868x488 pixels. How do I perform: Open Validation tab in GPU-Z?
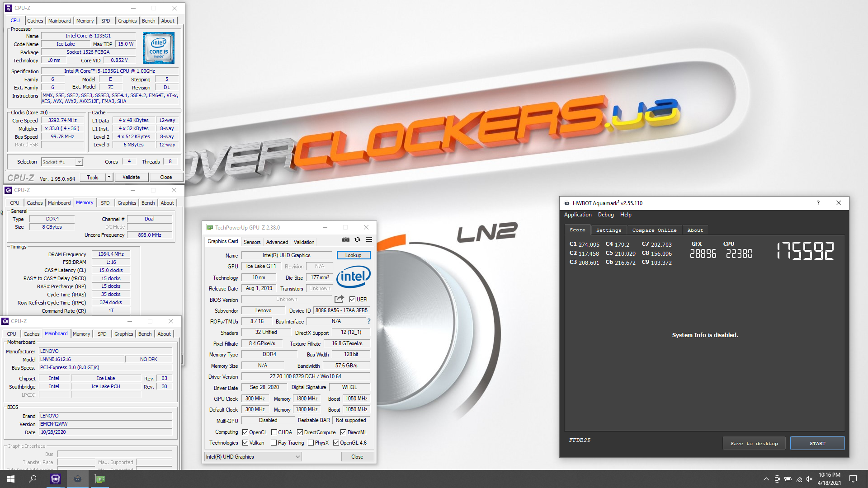(x=304, y=242)
